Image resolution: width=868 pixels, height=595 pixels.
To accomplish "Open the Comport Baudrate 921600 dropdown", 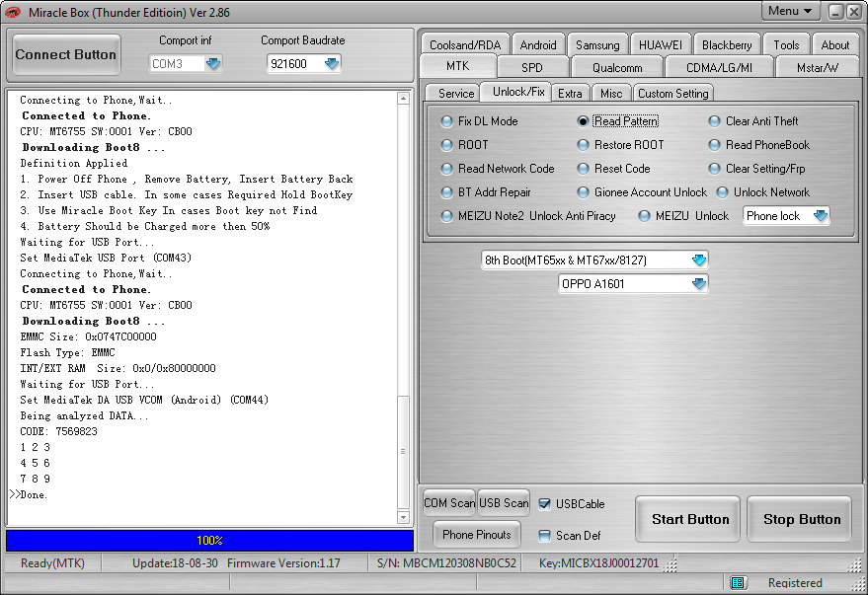I will click(332, 63).
